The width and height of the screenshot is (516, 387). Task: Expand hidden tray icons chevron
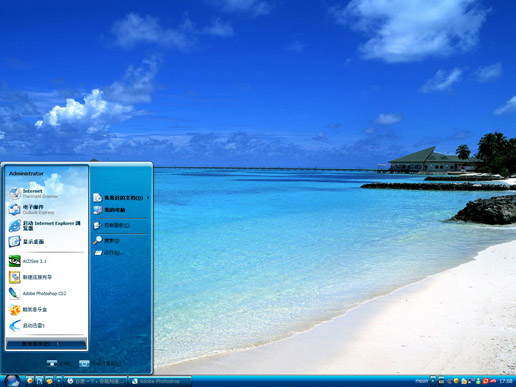pyautogui.click(x=449, y=381)
